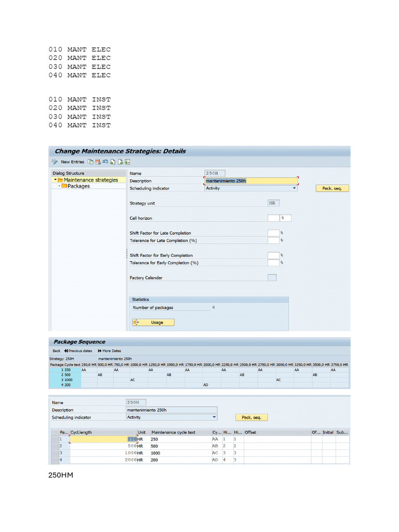
Task: Go to Previous dates in Package Sequence
Action: (x=78, y=351)
